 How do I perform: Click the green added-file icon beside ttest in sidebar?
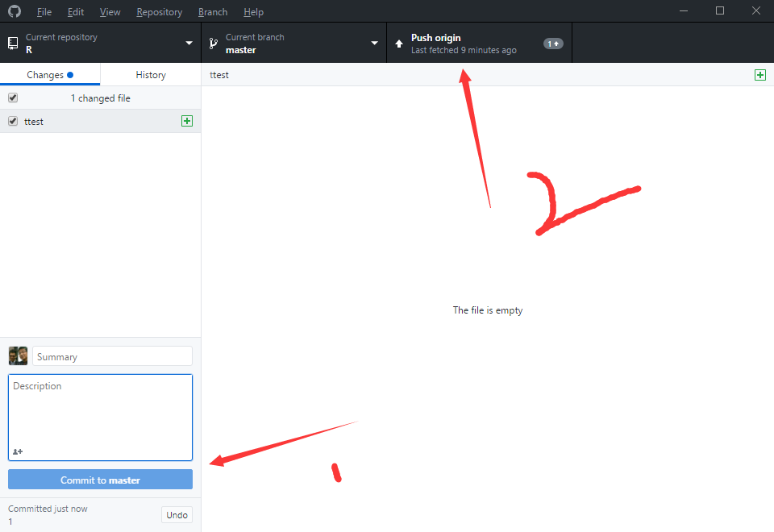click(187, 121)
